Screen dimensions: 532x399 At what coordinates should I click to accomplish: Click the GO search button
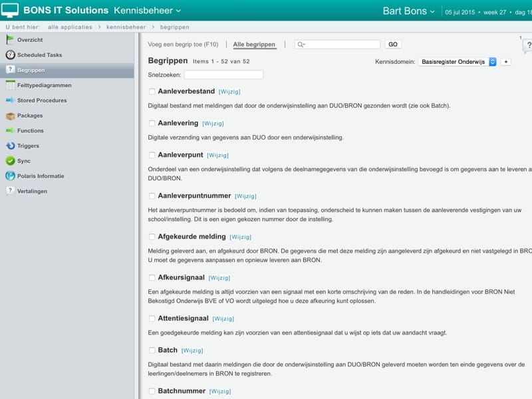(393, 45)
